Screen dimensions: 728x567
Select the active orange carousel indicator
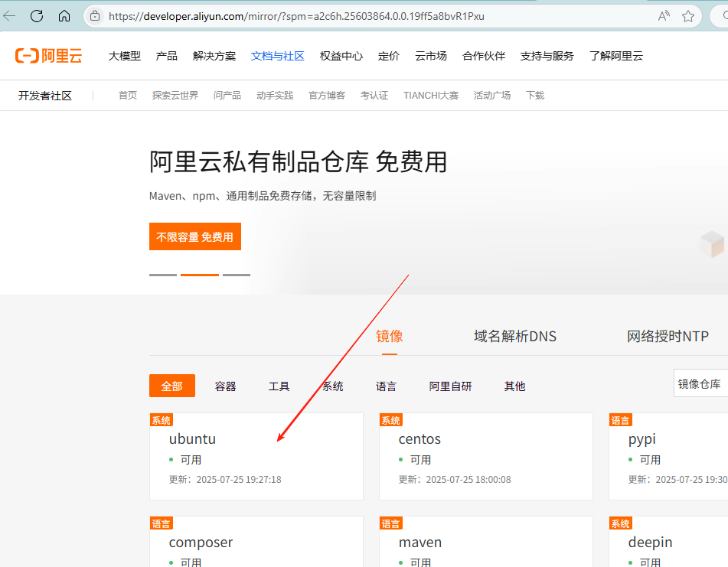pos(200,275)
